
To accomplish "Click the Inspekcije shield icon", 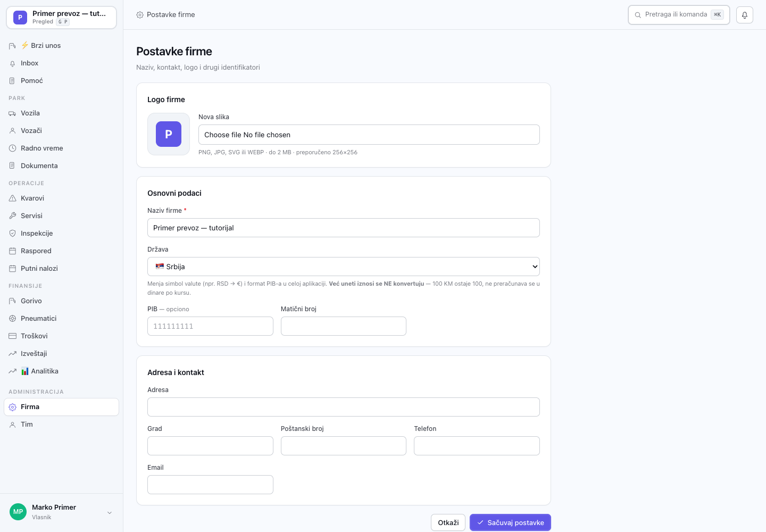I will tap(12, 234).
